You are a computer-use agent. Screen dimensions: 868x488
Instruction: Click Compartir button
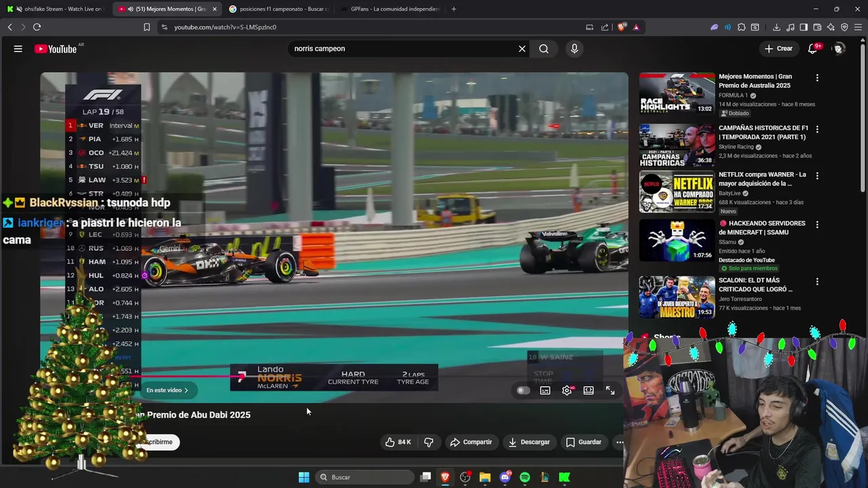click(471, 442)
